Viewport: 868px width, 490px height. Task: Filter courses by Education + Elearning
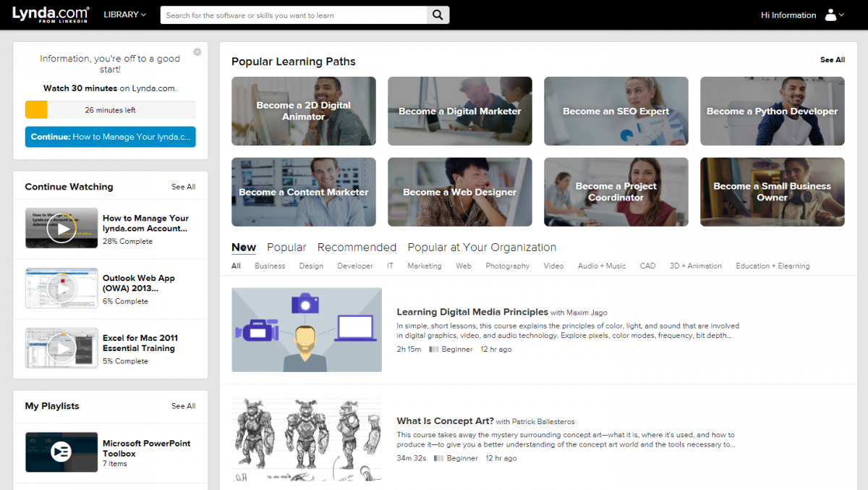[773, 266]
